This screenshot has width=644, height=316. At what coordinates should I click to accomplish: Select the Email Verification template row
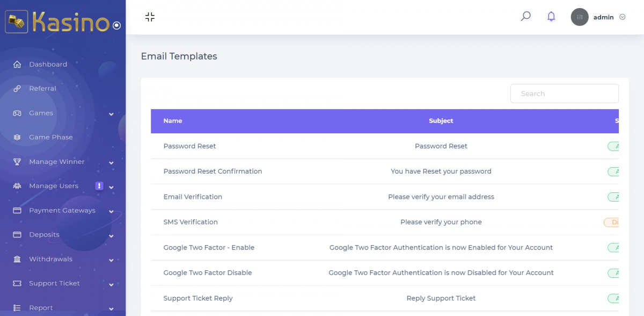click(x=193, y=197)
